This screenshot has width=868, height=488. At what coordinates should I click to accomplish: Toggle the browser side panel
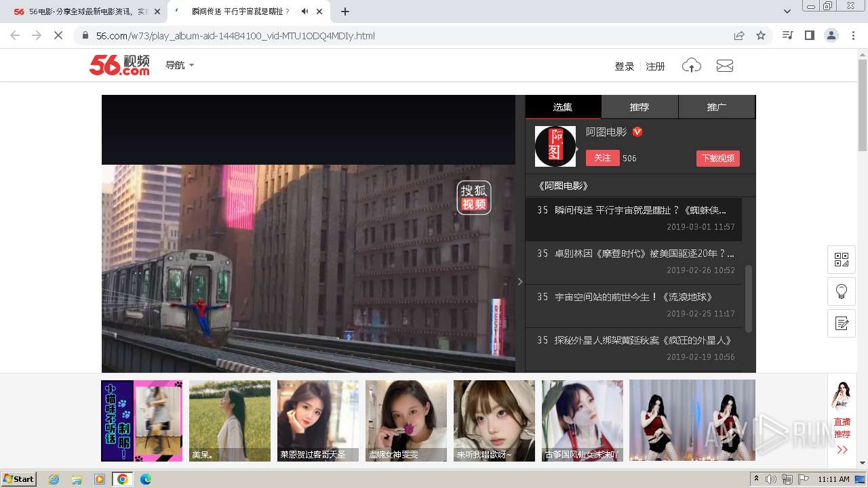[x=810, y=35]
